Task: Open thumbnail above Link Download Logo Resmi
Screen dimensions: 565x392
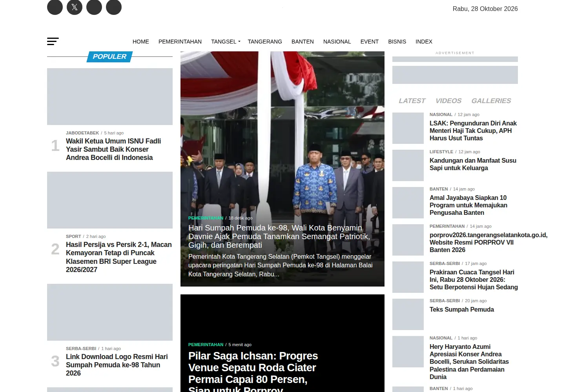Action: pyautogui.click(x=110, y=312)
